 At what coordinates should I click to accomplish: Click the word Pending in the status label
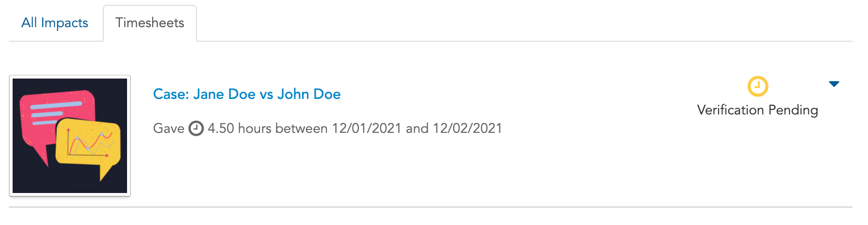click(x=793, y=110)
